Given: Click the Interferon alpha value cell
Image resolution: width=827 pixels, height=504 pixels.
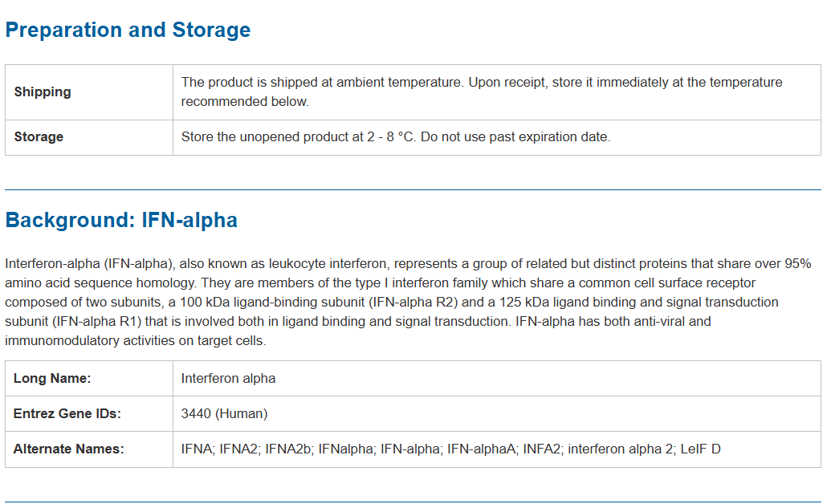Looking at the screenshot, I should click(x=228, y=379).
